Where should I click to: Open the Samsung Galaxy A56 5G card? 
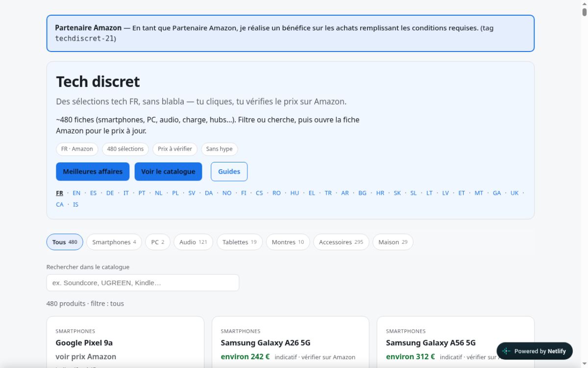[x=456, y=342]
